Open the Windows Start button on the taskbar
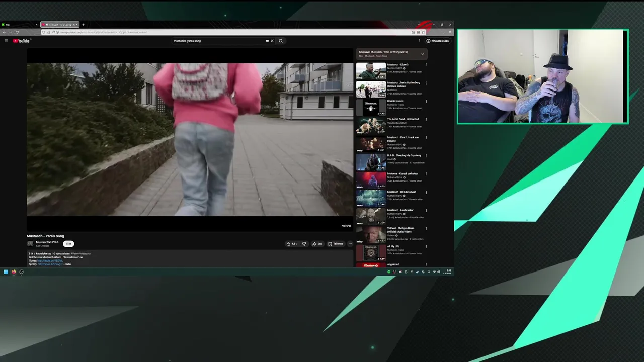The width and height of the screenshot is (644, 362). click(6, 272)
